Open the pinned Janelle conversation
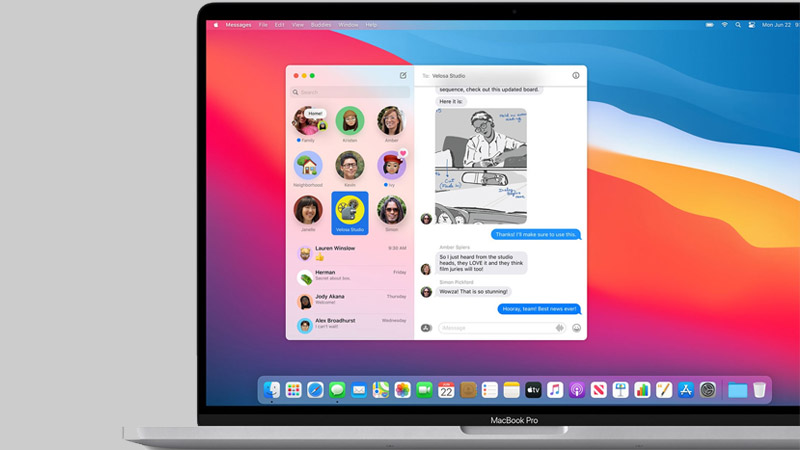The width and height of the screenshot is (800, 450). (308, 213)
